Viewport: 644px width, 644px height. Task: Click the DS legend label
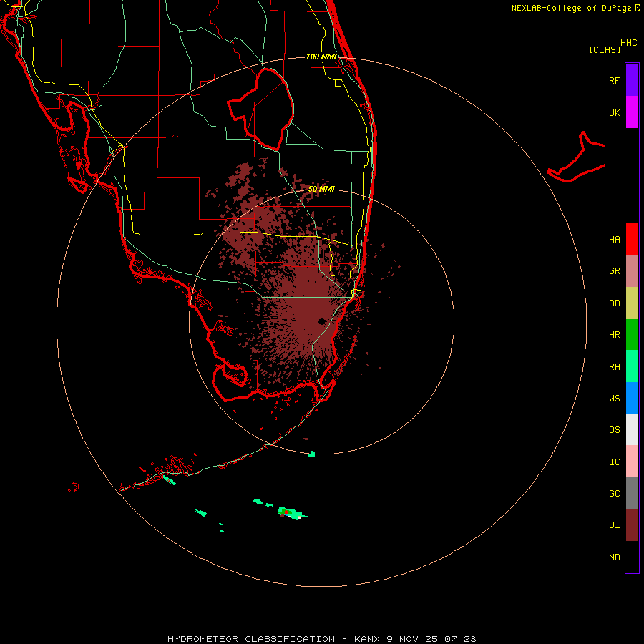(614, 430)
